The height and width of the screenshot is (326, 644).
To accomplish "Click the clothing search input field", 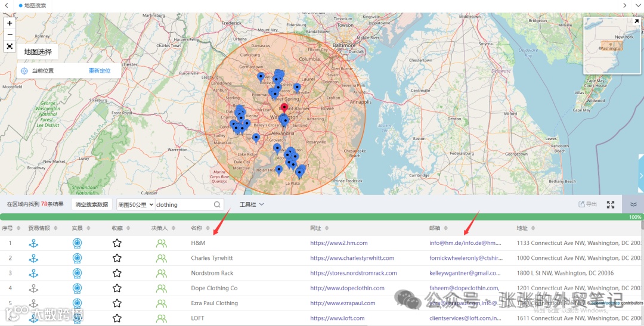I will point(182,204).
